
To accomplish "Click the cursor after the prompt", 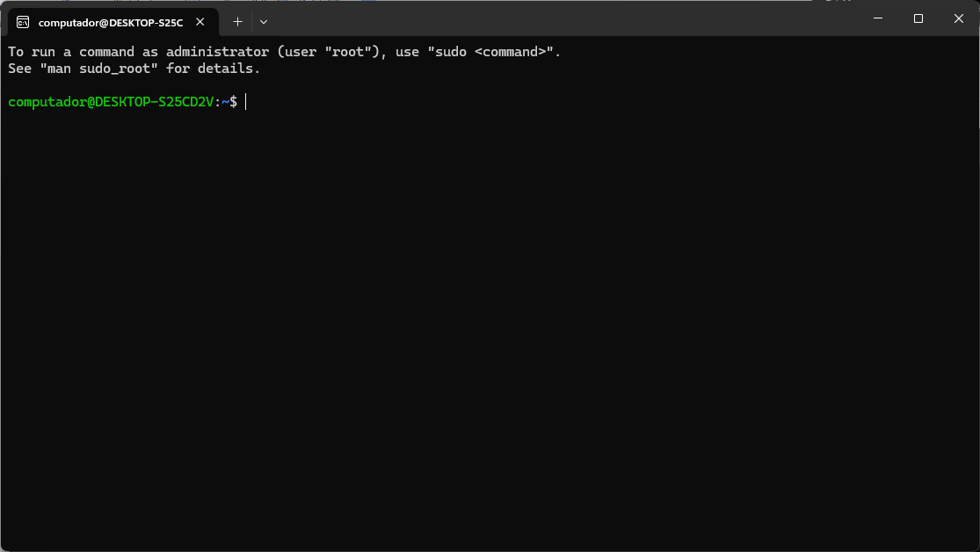I will [246, 102].
